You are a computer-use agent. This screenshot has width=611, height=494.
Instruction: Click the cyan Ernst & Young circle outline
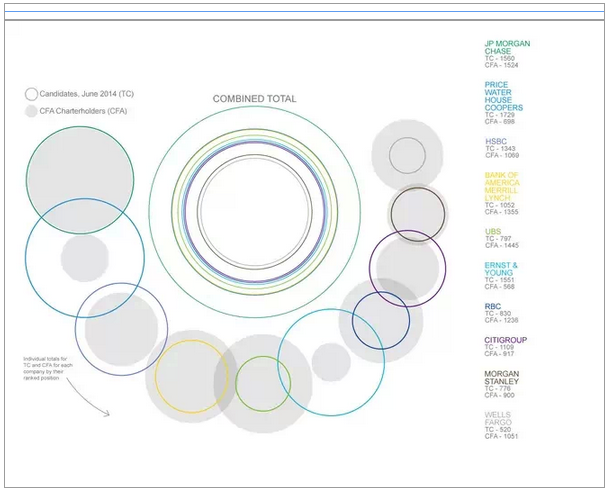pos(331,362)
